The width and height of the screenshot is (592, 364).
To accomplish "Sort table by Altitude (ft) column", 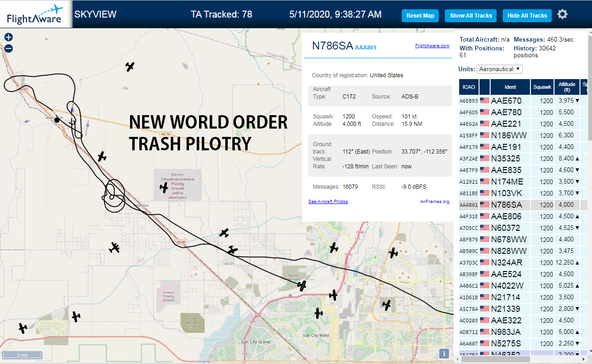I will click(x=567, y=87).
